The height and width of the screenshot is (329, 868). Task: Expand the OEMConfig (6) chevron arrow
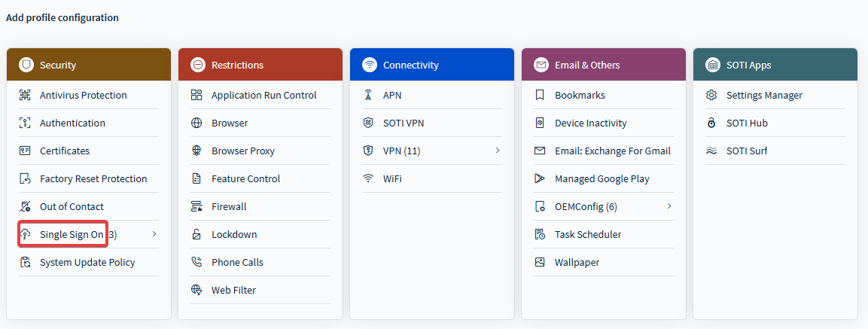[669, 207]
